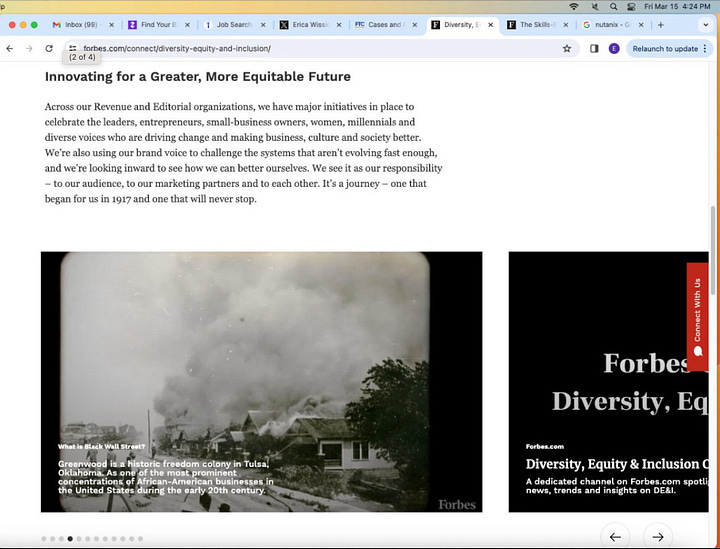720x549 pixels.
Task: Click heading Innovating for a Greater, More Equitable Future
Action: (197, 76)
